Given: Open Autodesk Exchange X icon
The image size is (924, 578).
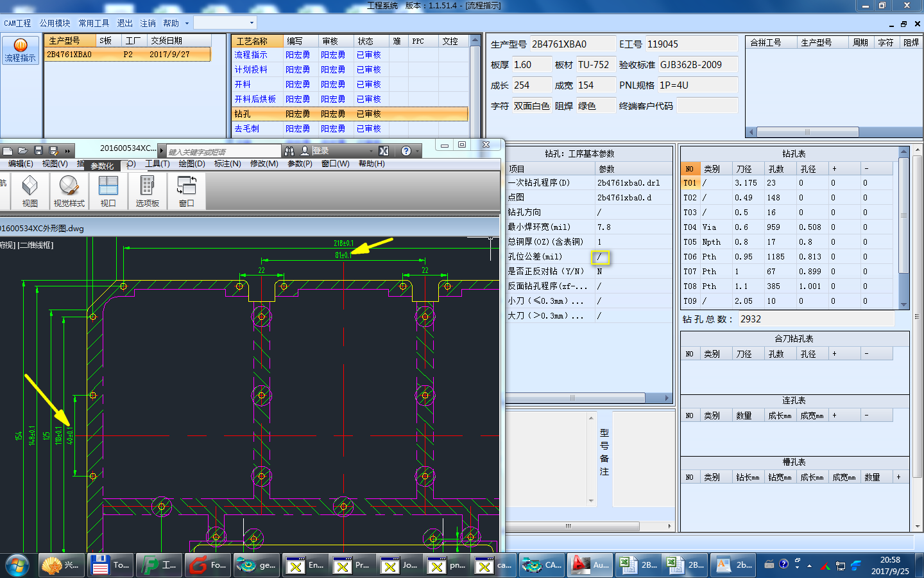Looking at the screenshot, I should [384, 151].
